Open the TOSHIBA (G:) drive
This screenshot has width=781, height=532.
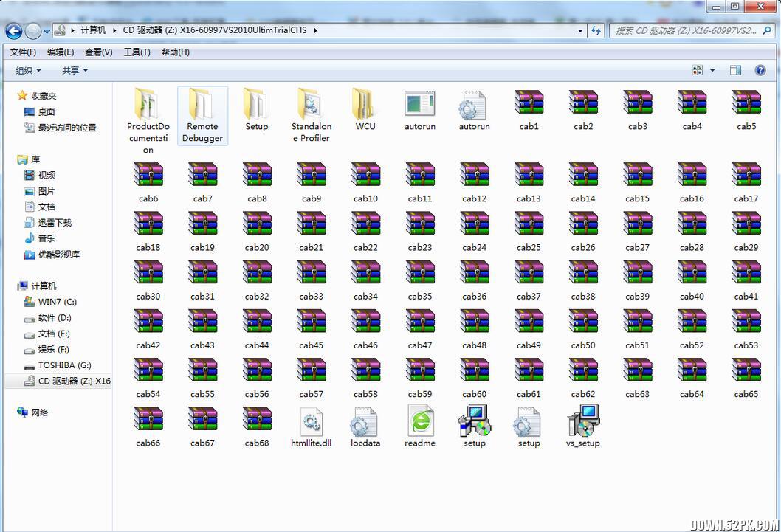[x=64, y=365]
